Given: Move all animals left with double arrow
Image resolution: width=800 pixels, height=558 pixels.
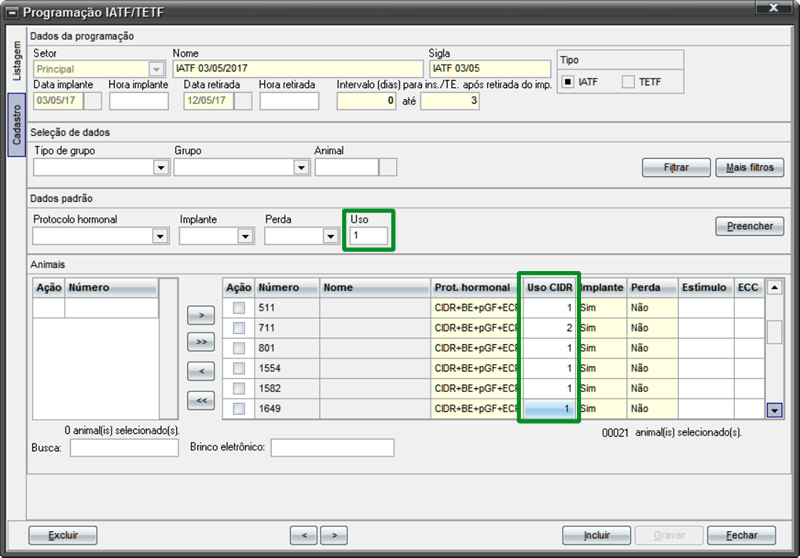Looking at the screenshot, I should pos(201,401).
